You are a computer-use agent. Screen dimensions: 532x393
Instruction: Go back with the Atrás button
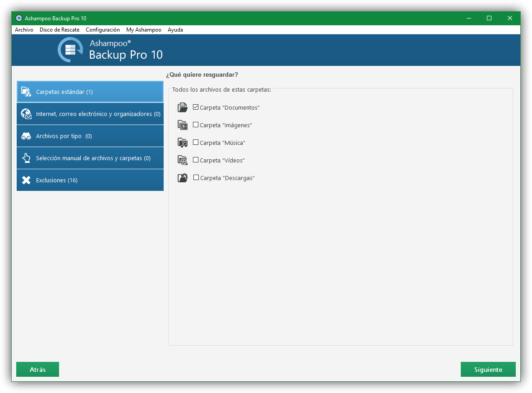pyautogui.click(x=38, y=369)
